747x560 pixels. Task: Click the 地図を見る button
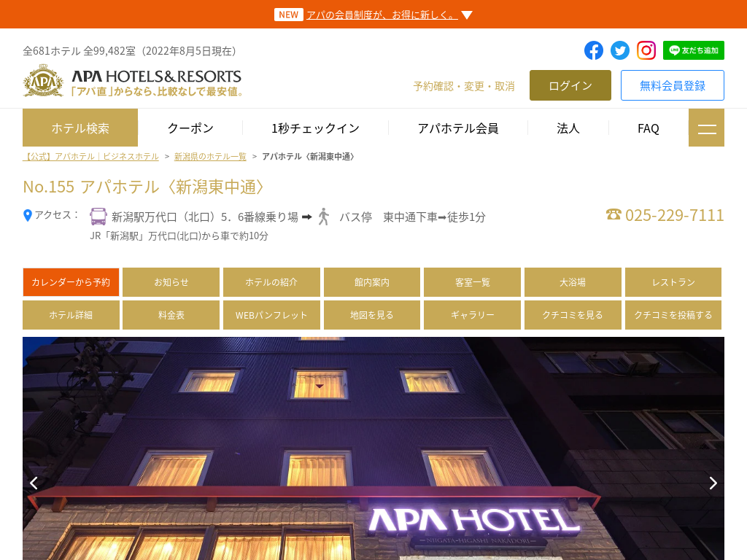coord(372,315)
